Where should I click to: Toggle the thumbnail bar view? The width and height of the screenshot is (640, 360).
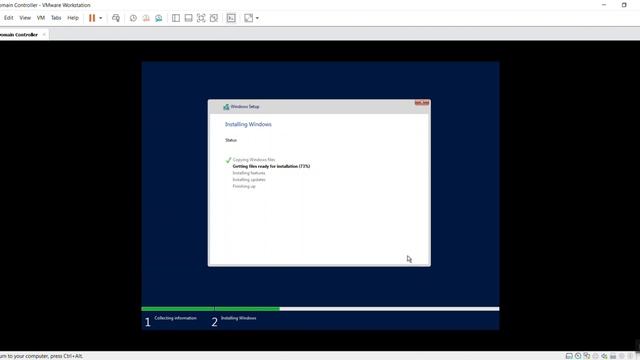click(x=189, y=18)
